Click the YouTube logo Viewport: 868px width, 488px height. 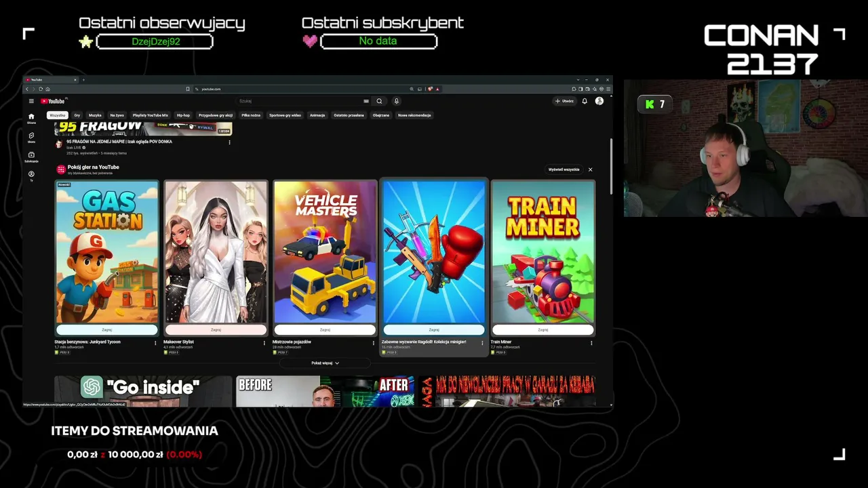(x=53, y=101)
